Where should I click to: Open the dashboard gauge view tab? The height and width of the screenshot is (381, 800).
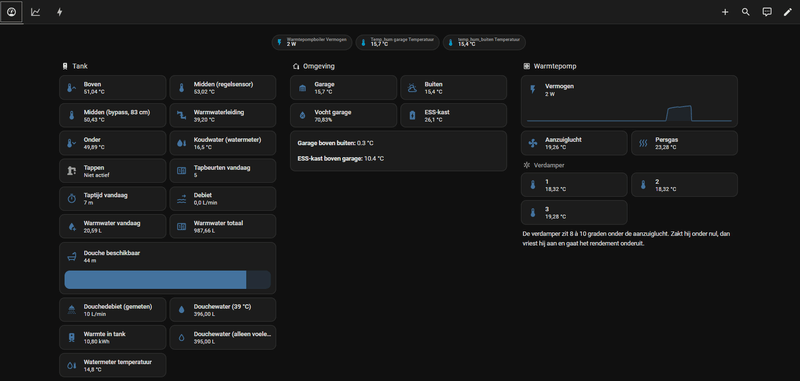coord(12,12)
